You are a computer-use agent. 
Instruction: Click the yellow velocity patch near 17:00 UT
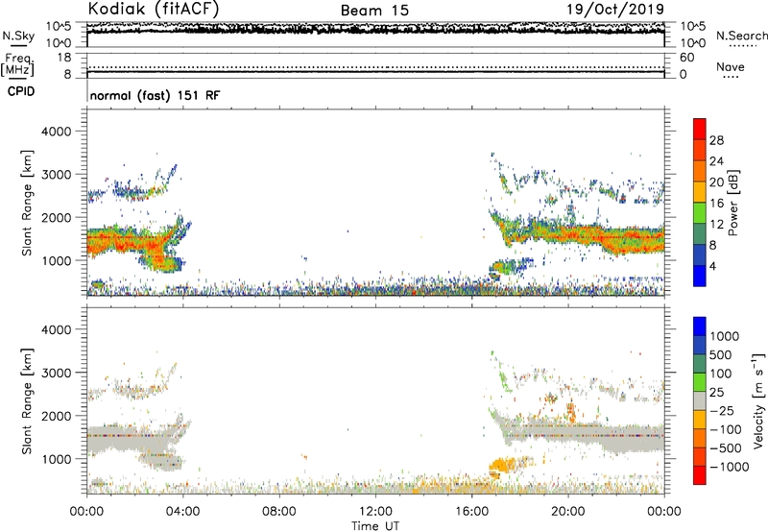coord(503,465)
